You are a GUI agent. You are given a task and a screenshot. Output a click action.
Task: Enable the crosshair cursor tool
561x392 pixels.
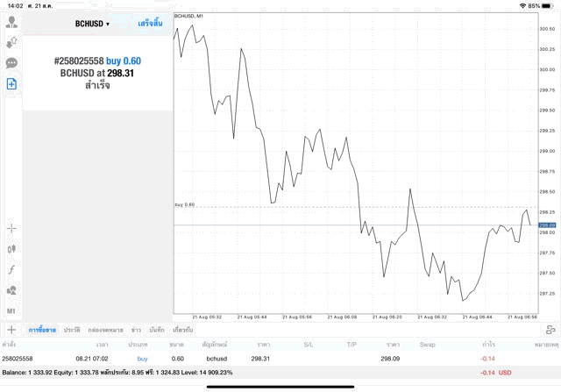(x=11, y=228)
